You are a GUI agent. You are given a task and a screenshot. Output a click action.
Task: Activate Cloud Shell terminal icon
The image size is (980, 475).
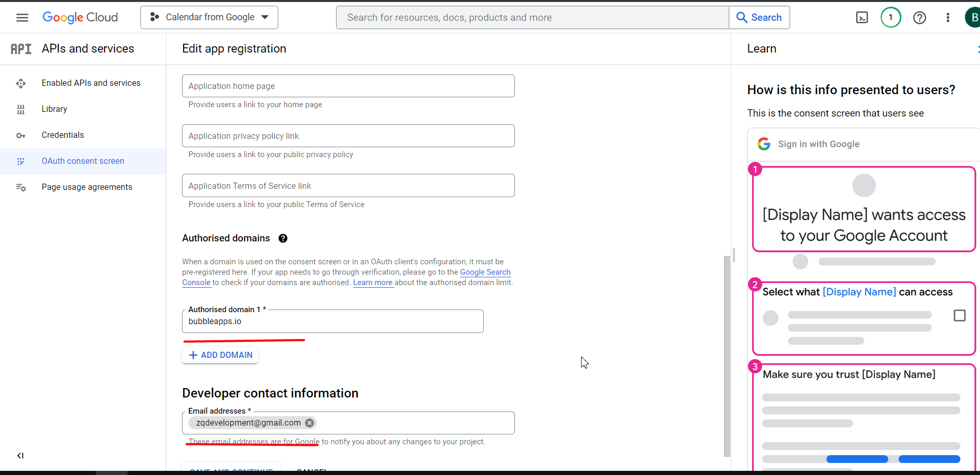[862, 18]
